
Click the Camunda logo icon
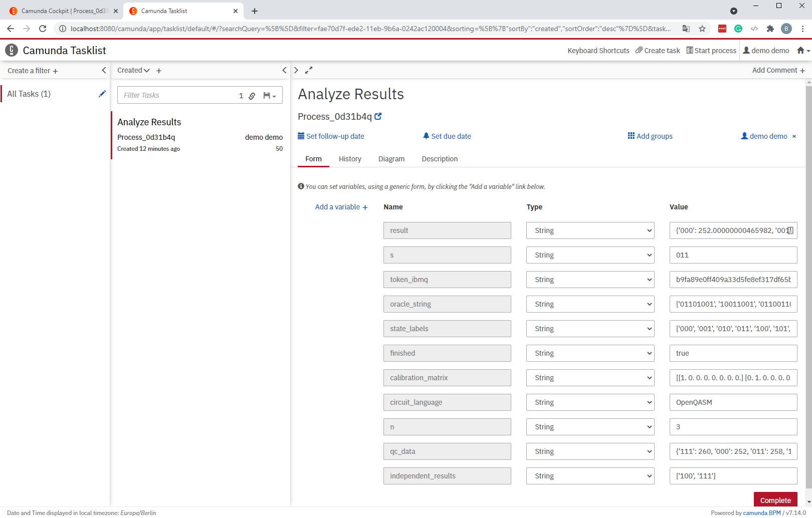(x=12, y=50)
